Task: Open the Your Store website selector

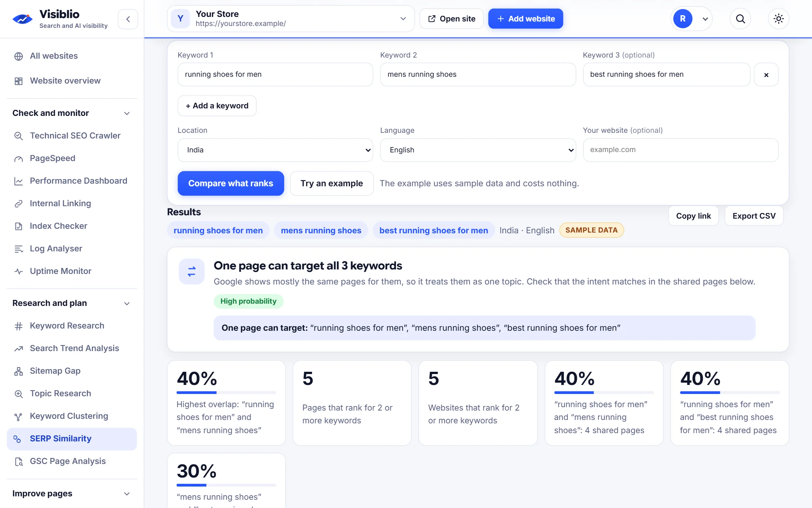Action: pos(291,19)
